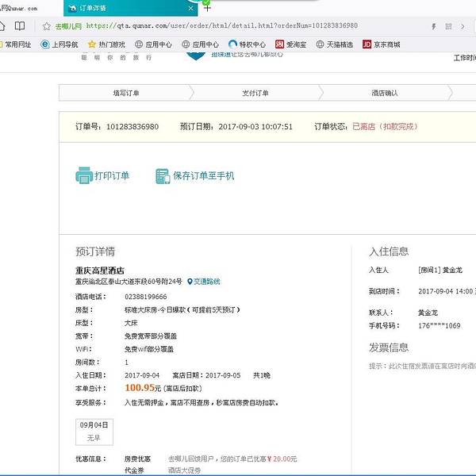Select the 酒店确认 progress step

coord(385,93)
